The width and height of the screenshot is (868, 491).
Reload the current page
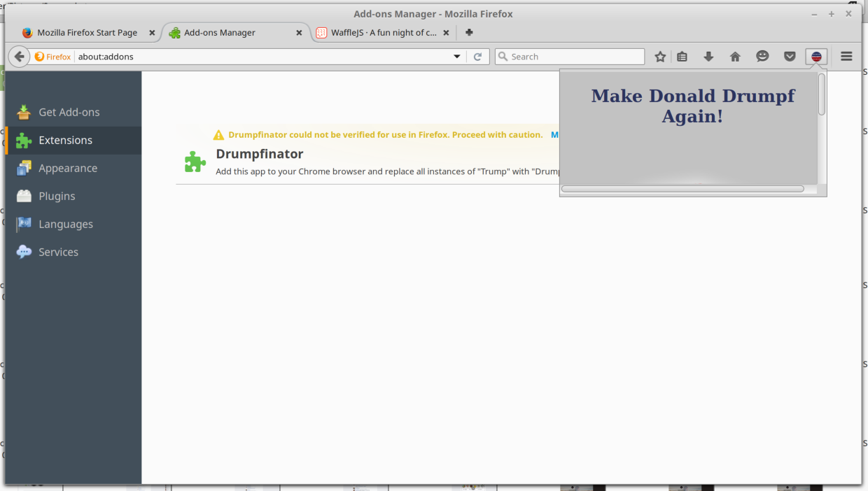[x=477, y=57]
